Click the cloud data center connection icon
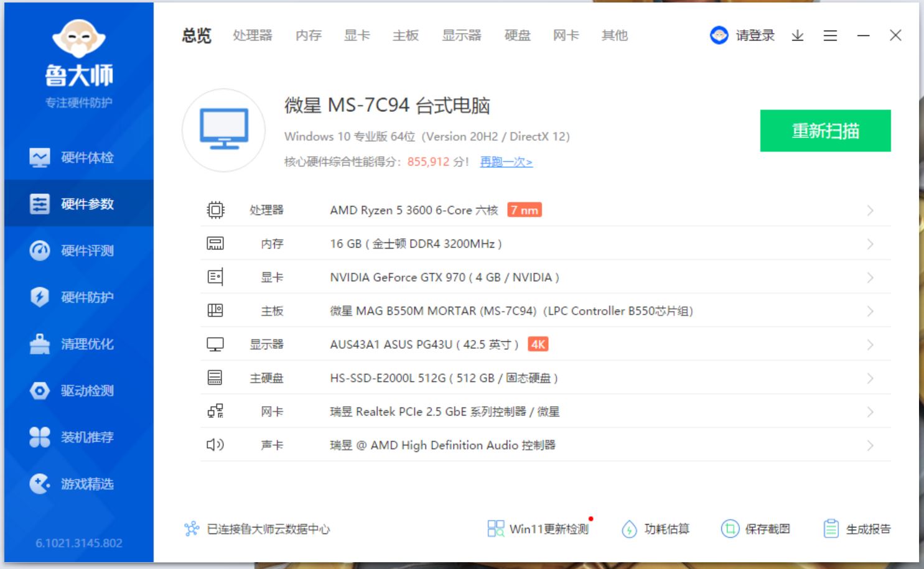Screen dimensions: 924x569 192,529
